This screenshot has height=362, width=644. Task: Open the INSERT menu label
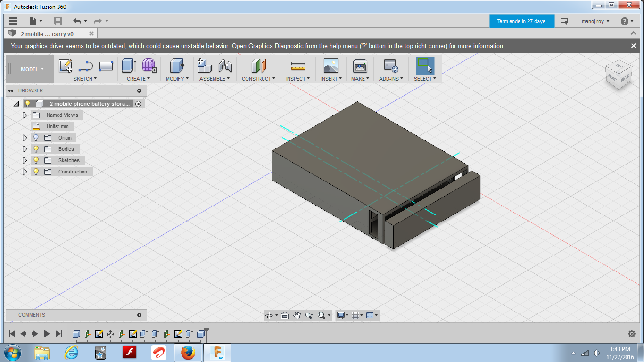click(x=331, y=79)
